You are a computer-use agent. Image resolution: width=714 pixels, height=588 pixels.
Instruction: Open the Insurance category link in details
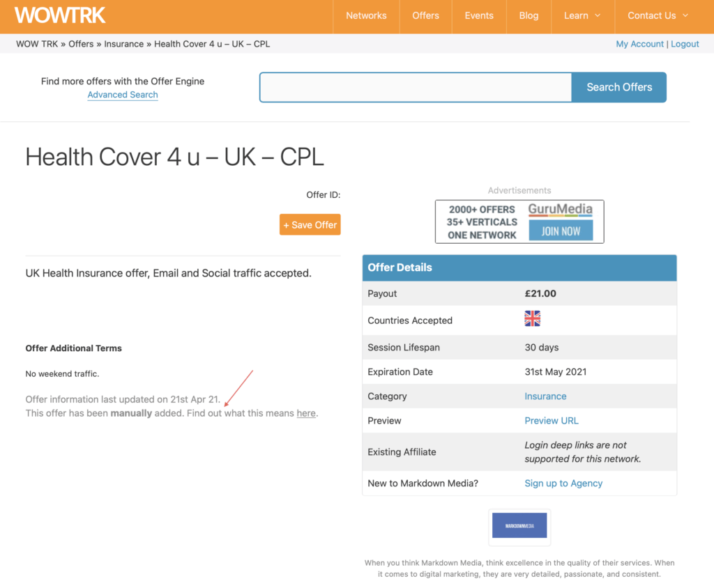pos(545,396)
